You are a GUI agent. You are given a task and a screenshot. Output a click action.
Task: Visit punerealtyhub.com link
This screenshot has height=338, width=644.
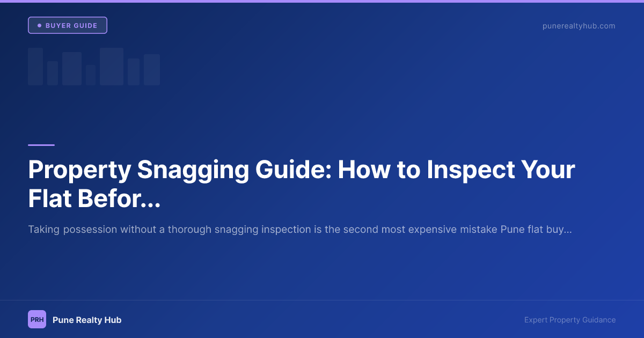(579, 25)
